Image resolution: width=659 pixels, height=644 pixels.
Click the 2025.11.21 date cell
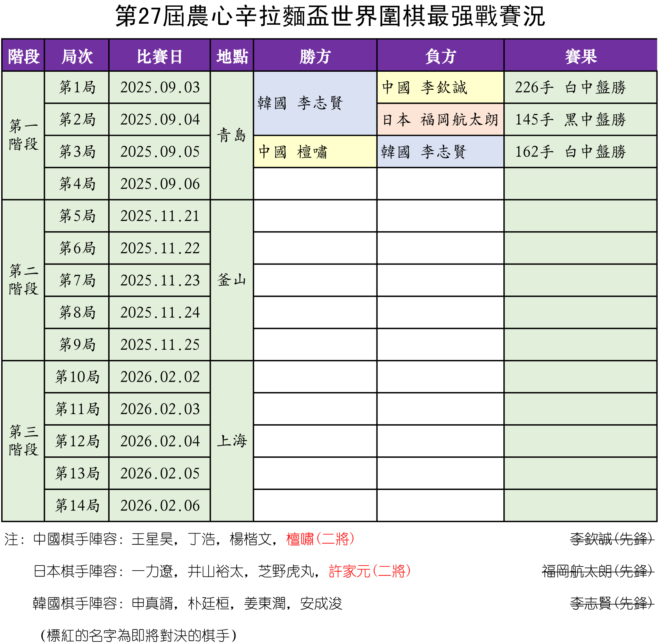160,216
